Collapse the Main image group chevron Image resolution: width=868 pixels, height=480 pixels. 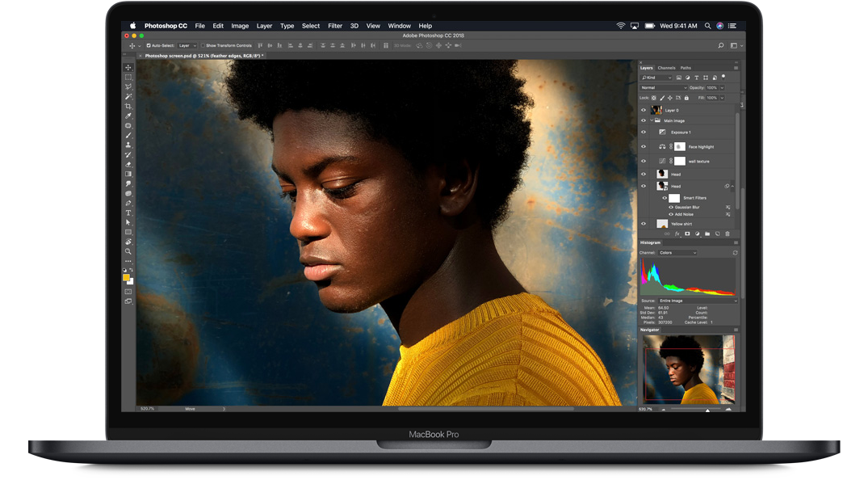[652, 120]
